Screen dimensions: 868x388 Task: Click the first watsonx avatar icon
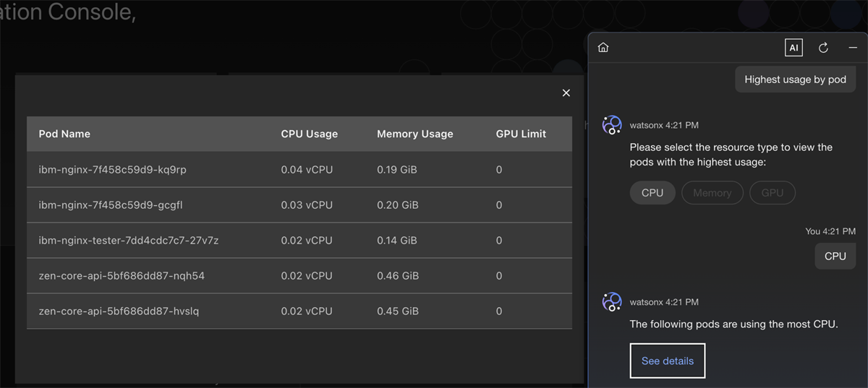pyautogui.click(x=612, y=125)
